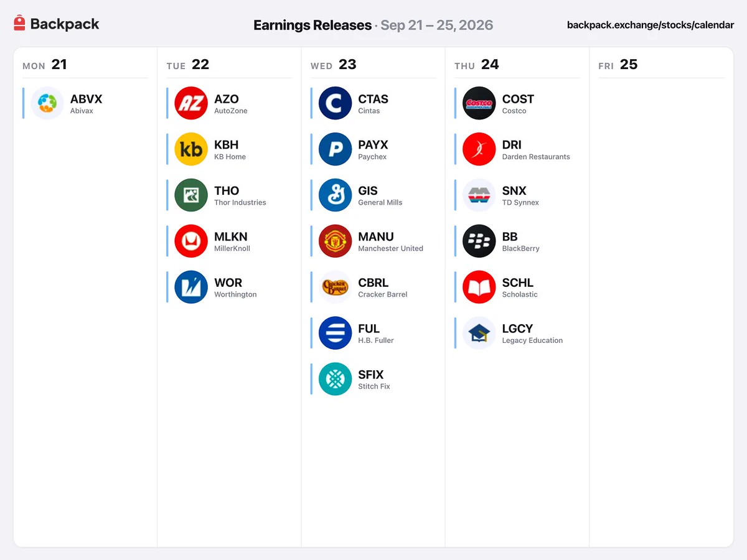Click the KB Home logo icon

pyautogui.click(x=191, y=149)
